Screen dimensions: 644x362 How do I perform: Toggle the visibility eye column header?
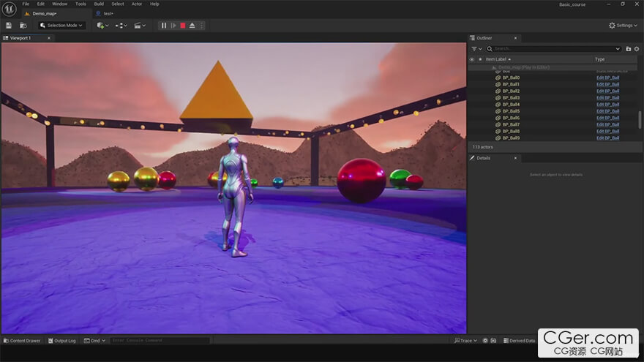click(472, 59)
